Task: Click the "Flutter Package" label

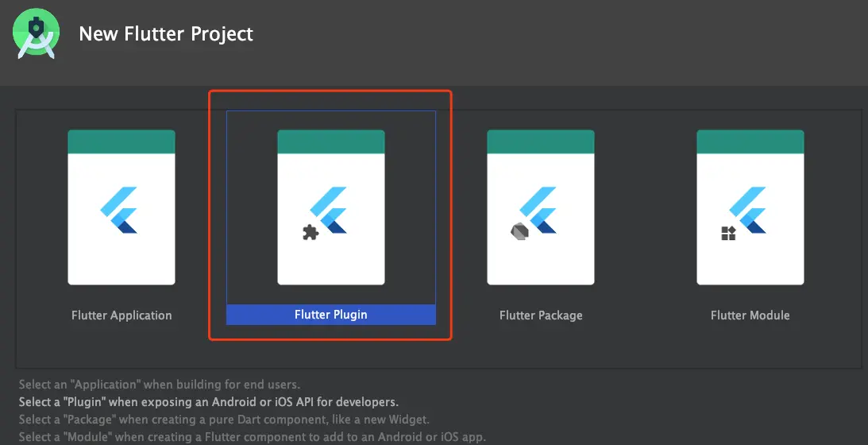Action: coord(541,315)
